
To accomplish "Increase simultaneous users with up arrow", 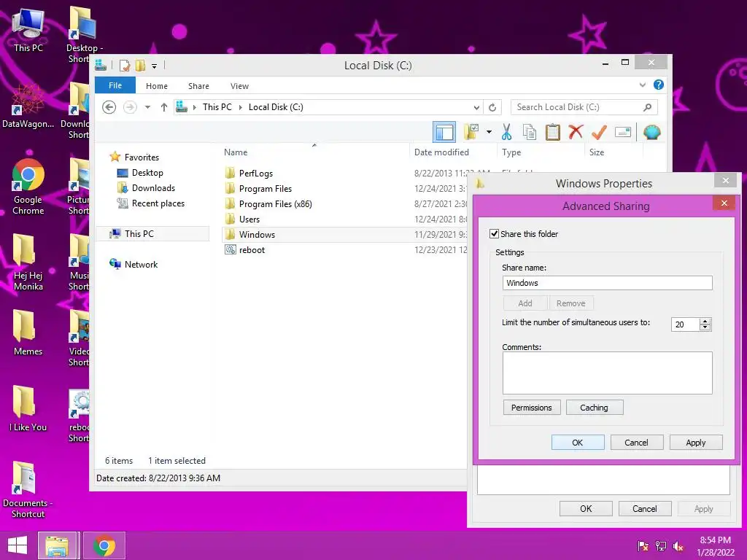I will [705, 321].
